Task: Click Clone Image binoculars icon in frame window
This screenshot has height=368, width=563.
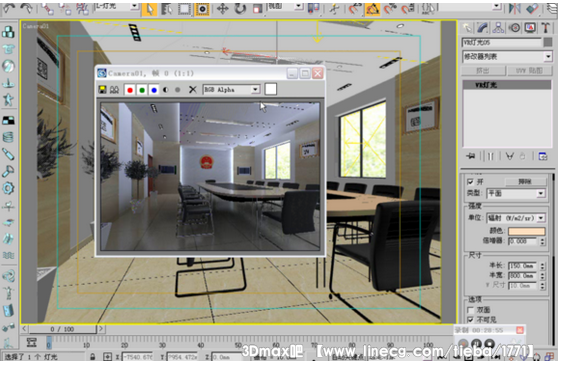Action: coord(115,89)
